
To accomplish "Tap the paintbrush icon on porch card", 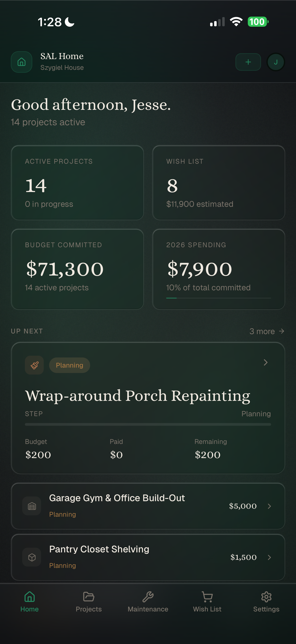I will point(35,365).
